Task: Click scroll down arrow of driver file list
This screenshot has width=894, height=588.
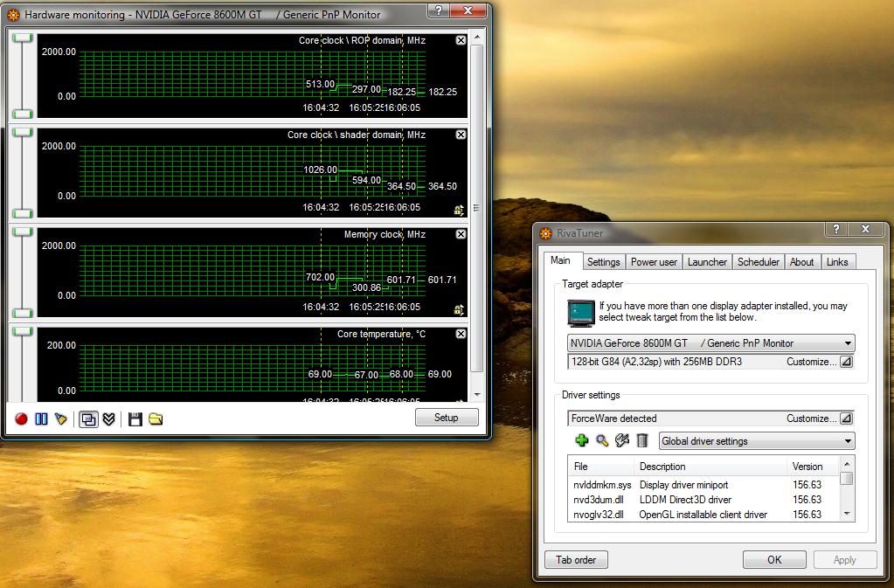Action: pyautogui.click(x=847, y=514)
